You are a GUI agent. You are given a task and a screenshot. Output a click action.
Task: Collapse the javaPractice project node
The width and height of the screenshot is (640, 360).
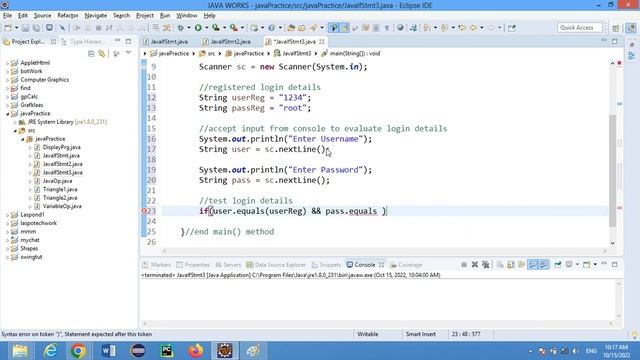click(x=7, y=114)
